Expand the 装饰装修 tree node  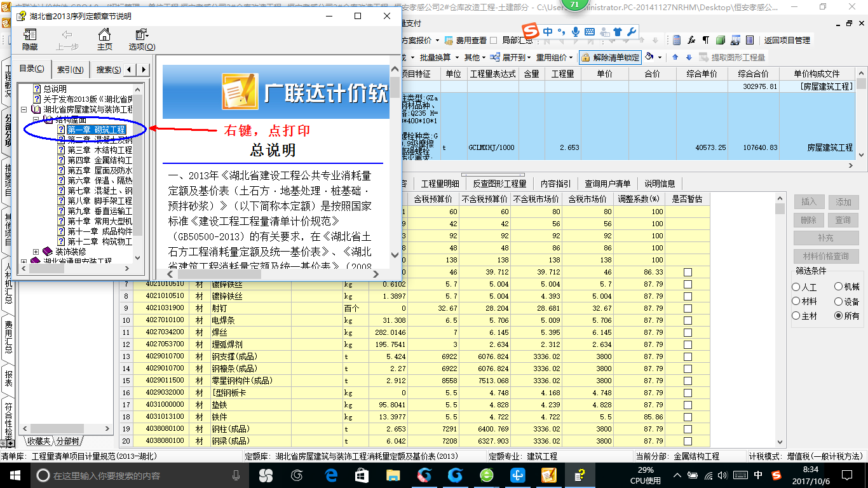pyautogui.click(x=36, y=252)
